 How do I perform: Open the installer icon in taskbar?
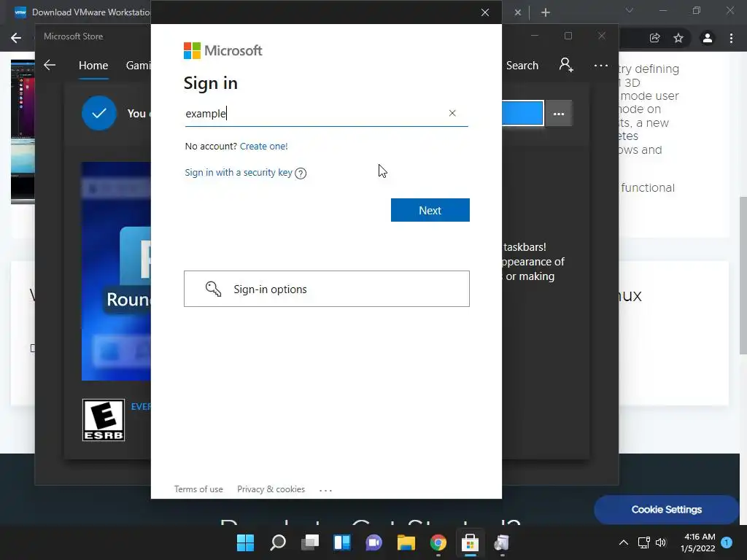502,542
